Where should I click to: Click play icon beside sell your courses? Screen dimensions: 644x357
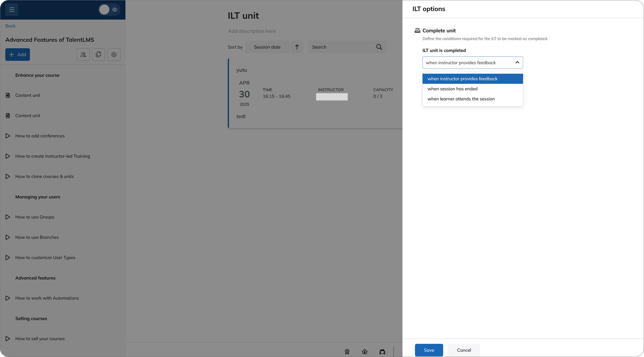(x=8, y=339)
